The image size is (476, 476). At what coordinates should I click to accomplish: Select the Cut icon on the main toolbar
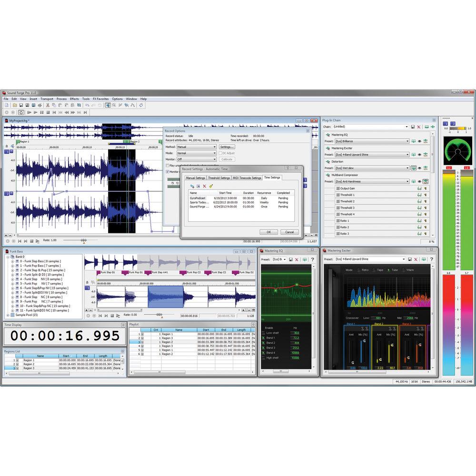pyautogui.click(x=48, y=105)
